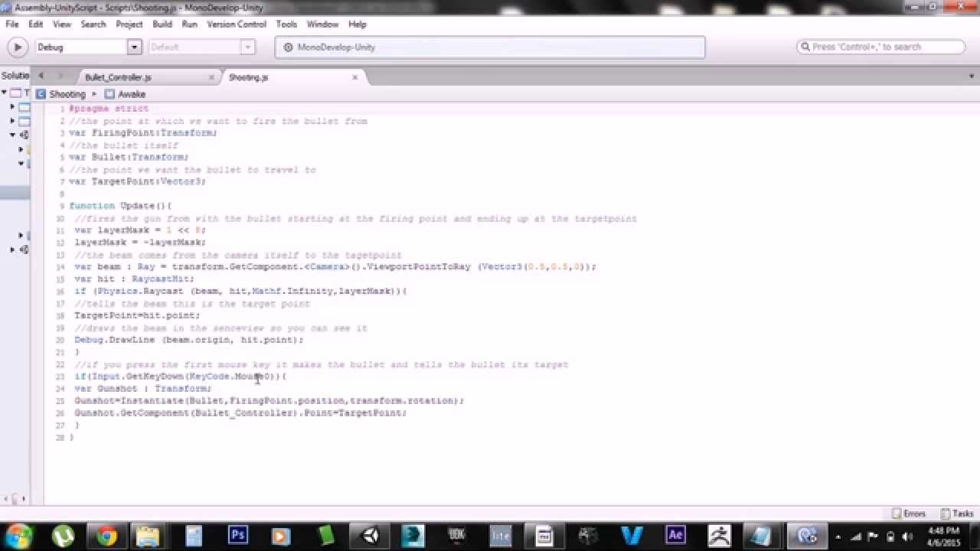Open the Build menu

point(162,24)
